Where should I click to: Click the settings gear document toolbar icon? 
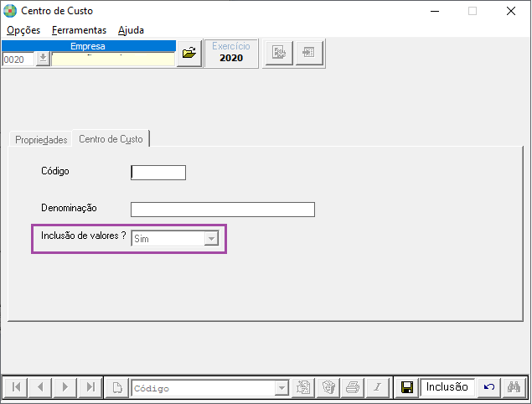(279, 53)
